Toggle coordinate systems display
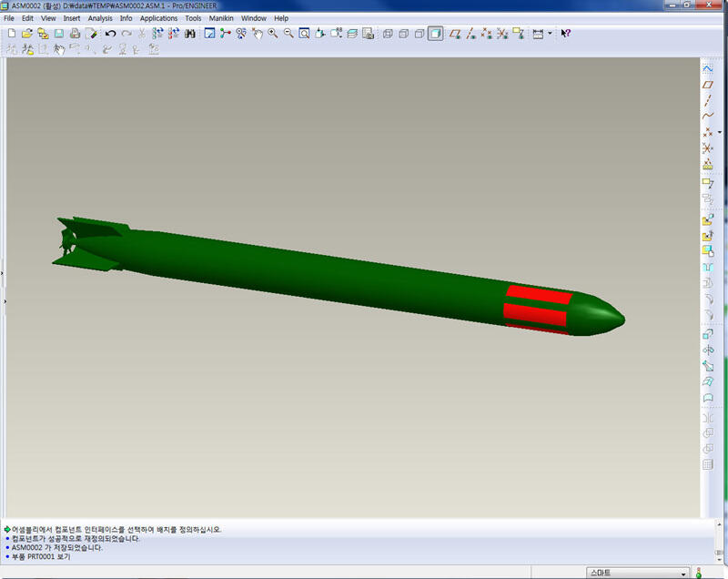This screenshot has width=728, height=579. [502, 34]
